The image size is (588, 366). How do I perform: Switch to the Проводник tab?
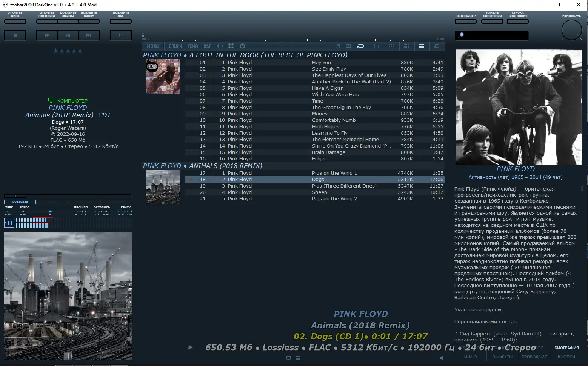tap(534, 357)
